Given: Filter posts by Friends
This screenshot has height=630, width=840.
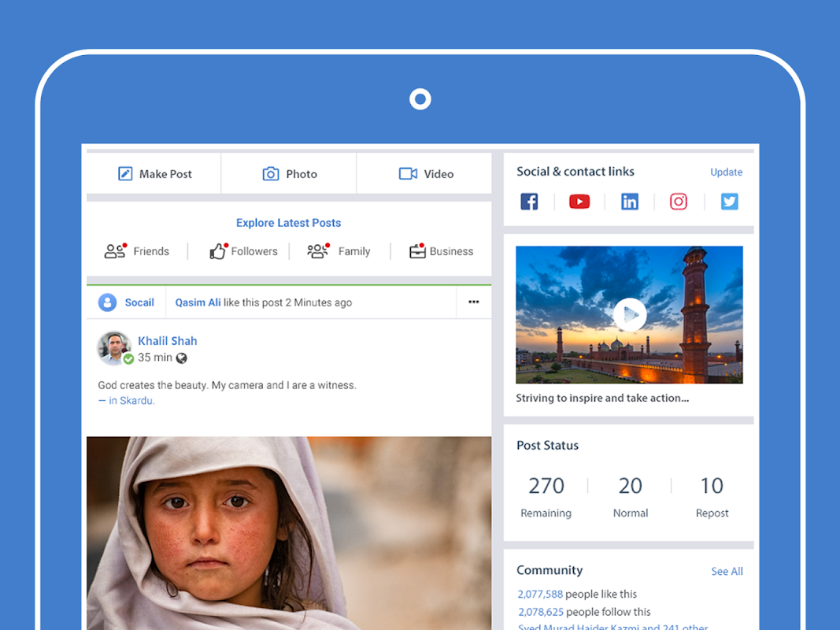Looking at the screenshot, I should pos(137,250).
